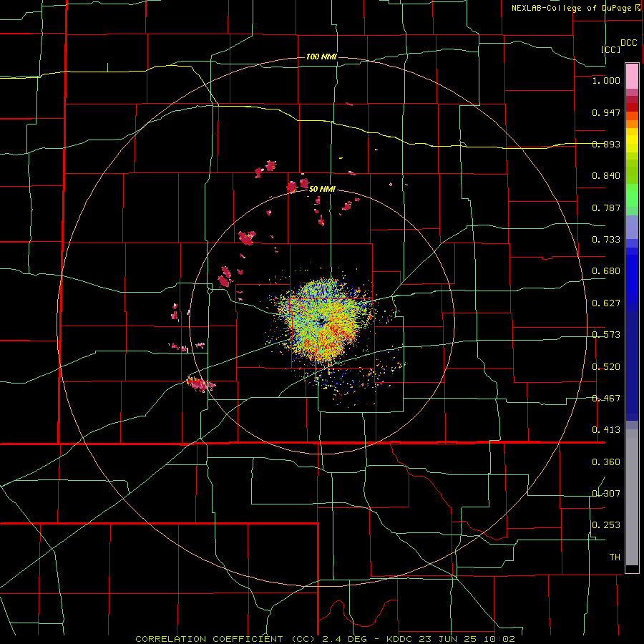The image size is (644, 644).
Task: Click the 0.467 scale value
Action: point(606,399)
